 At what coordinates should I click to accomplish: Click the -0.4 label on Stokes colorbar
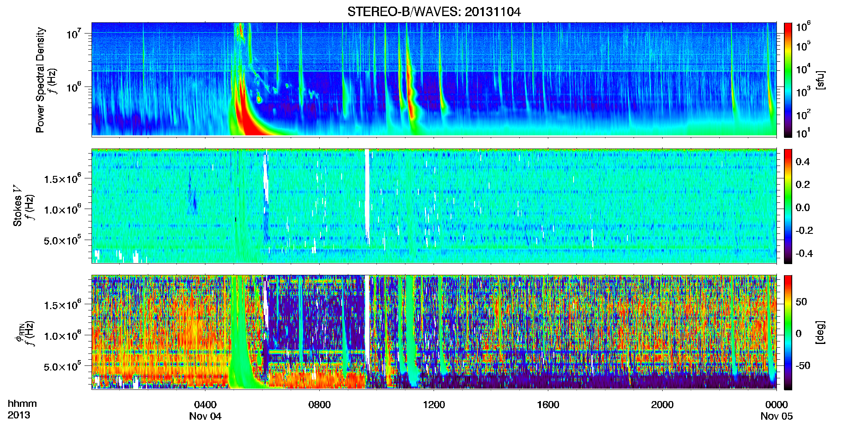(804, 253)
